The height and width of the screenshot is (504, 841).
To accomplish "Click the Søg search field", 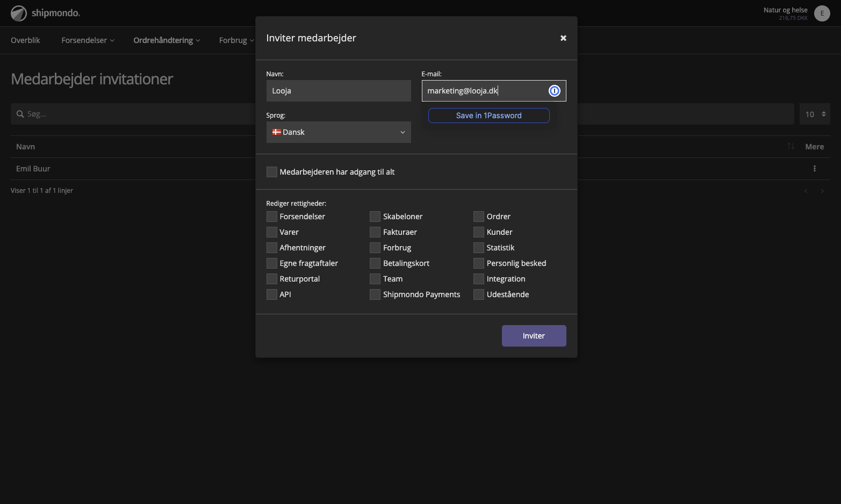I will point(402,114).
